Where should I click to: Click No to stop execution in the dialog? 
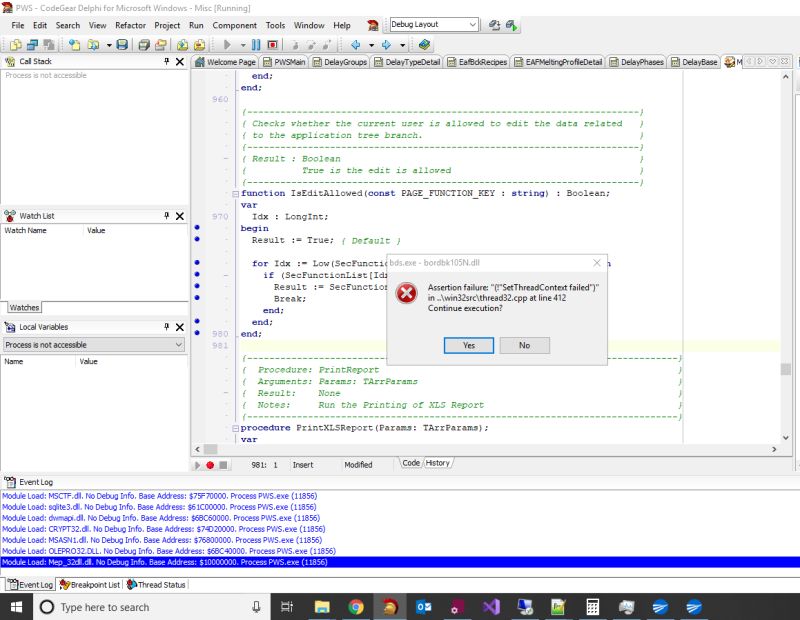[x=524, y=345]
